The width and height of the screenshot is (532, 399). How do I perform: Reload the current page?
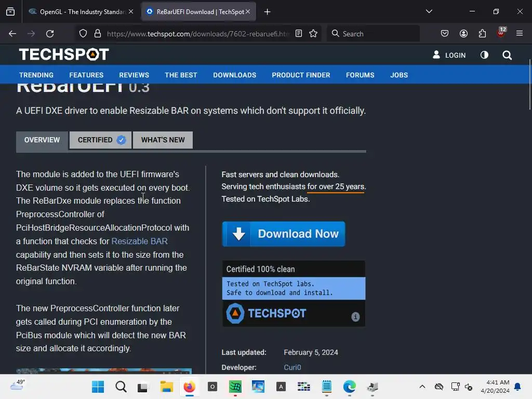[50, 34]
